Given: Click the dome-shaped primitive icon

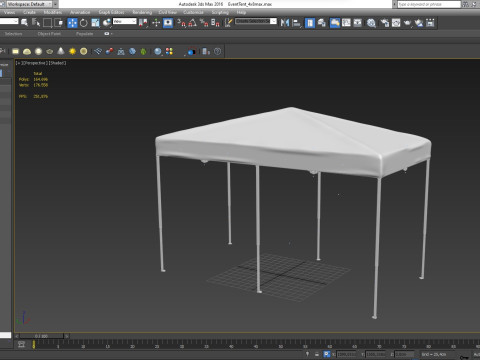Looking at the screenshot, I should tap(27, 51).
